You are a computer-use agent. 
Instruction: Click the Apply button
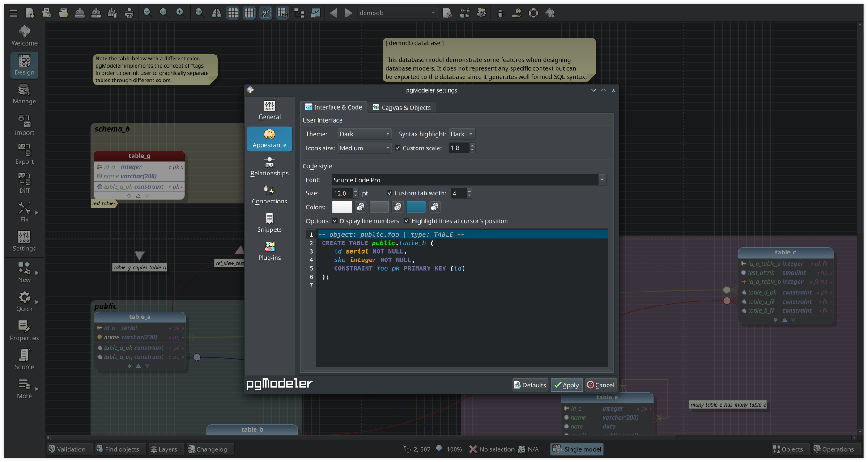pyautogui.click(x=566, y=385)
